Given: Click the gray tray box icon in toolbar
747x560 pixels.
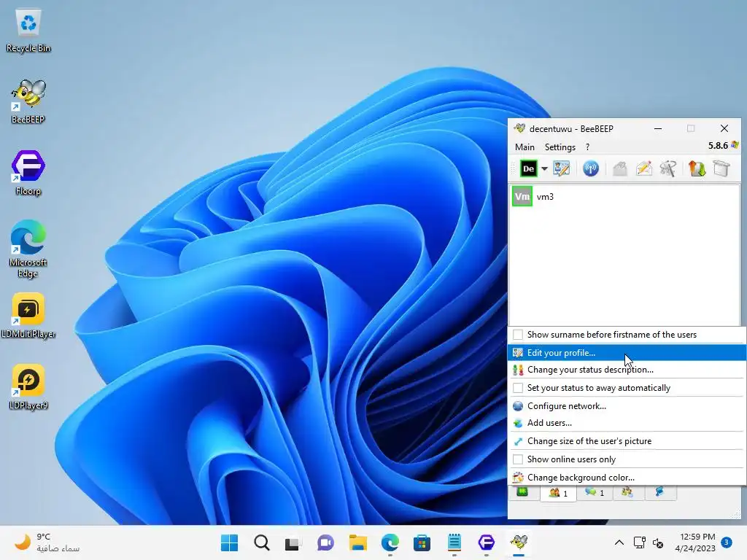Looking at the screenshot, I should (x=721, y=168).
